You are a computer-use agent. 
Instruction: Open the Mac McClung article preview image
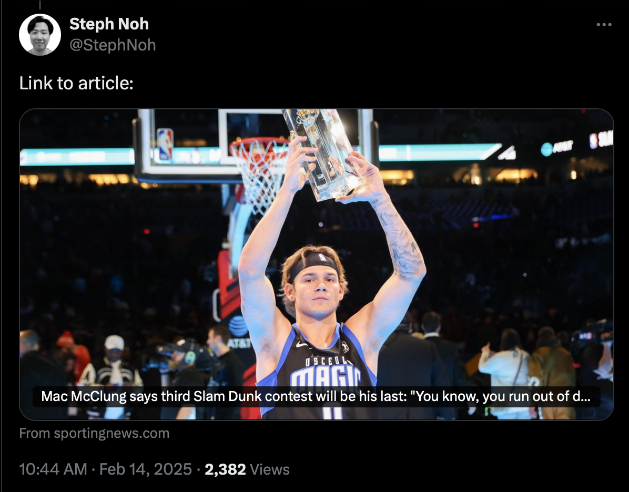317,264
